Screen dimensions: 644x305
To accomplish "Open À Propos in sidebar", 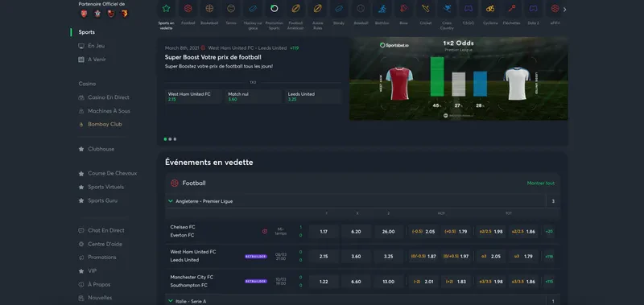I will point(99,284).
